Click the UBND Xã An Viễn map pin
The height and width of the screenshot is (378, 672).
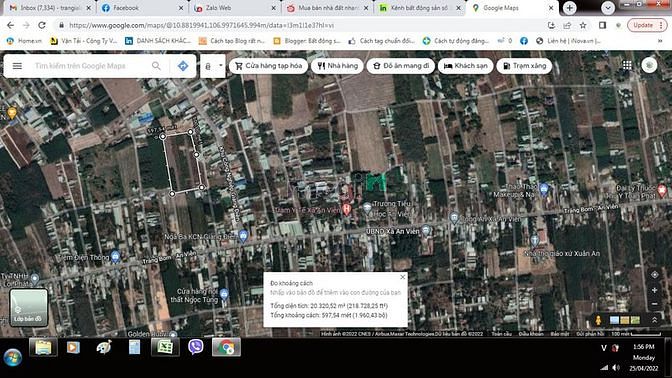tap(426, 231)
